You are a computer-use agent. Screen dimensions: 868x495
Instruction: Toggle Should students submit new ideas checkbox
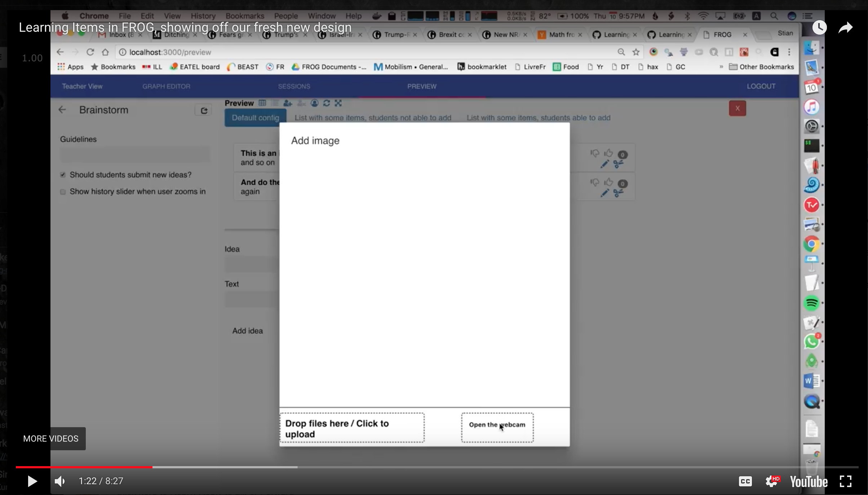pyautogui.click(x=63, y=175)
